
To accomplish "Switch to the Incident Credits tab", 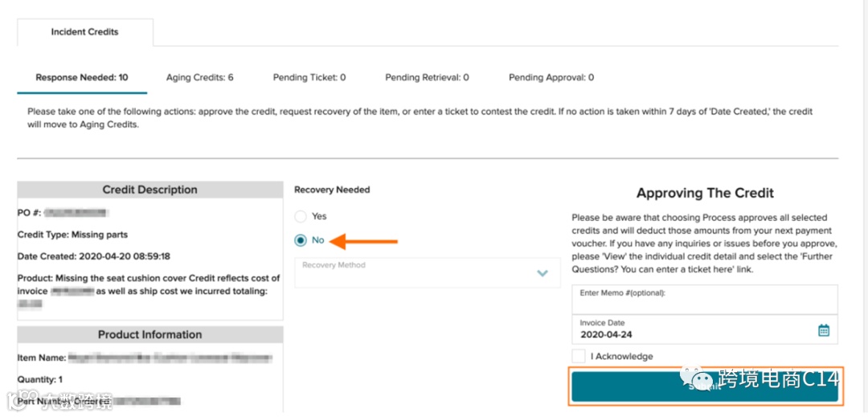I will click(x=84, y=32).
